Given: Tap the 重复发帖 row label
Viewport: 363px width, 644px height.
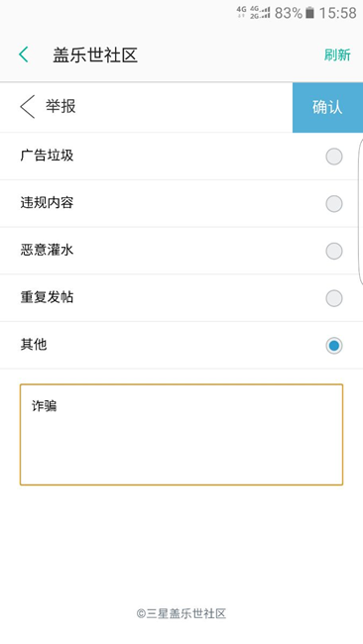Looking at the screenshot, I should coord(47,297).
